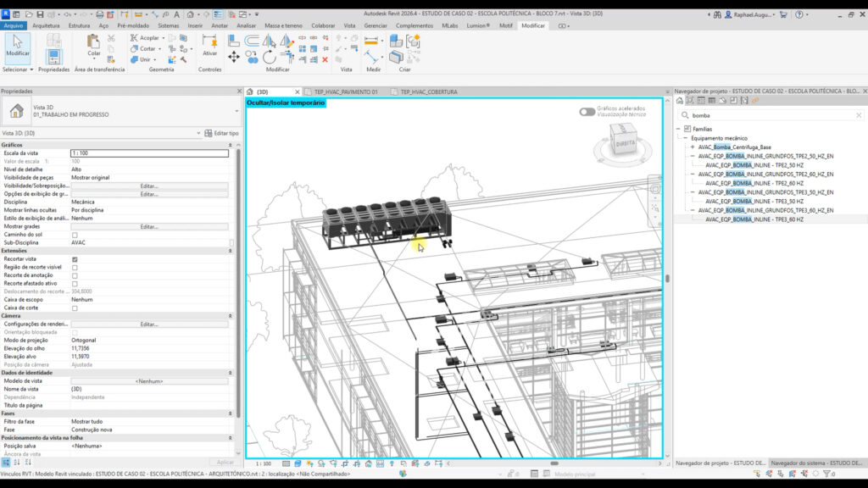The width and height of the screenshot is (868, 488).
Task: Open the Vista 3D: {3D} instance filter dropdown
Action: [x=198, y=133]
